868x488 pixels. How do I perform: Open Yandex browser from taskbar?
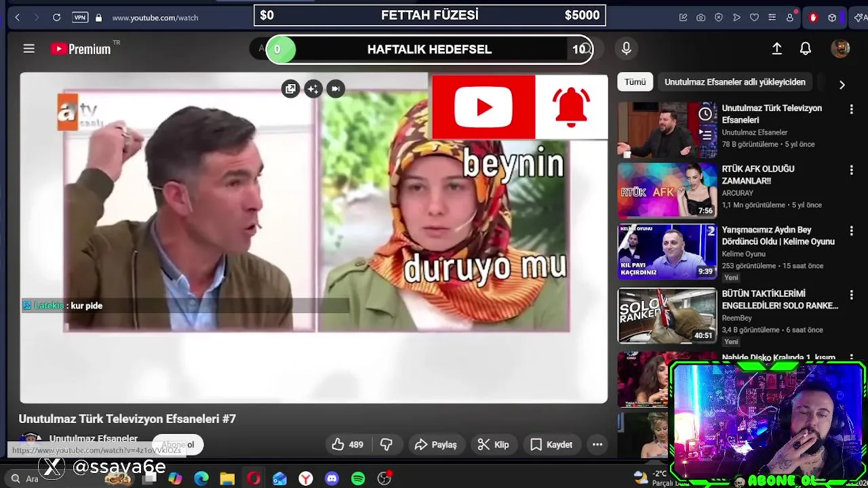(306, 479)
